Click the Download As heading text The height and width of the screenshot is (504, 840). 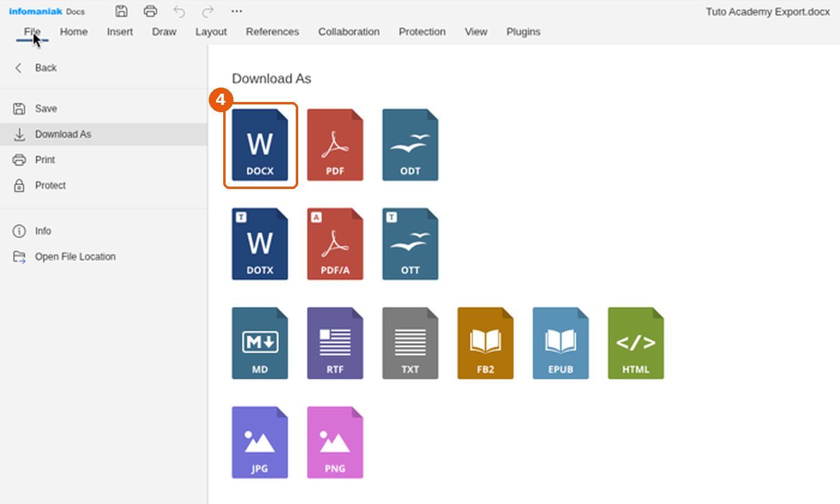coord(272,79)
